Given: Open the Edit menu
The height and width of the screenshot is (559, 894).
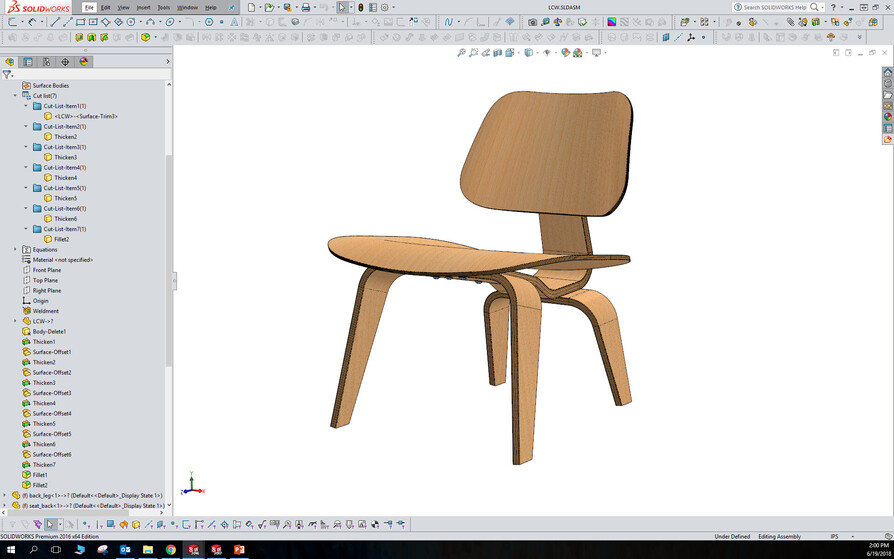Looking at the screenshot, I should [x=105, y=7].
